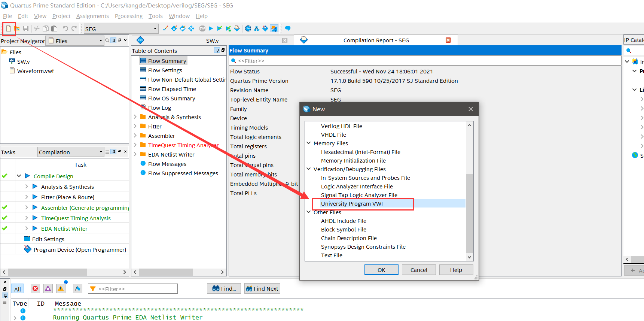Click the Open file folder icon

click(x=17, y=28)
